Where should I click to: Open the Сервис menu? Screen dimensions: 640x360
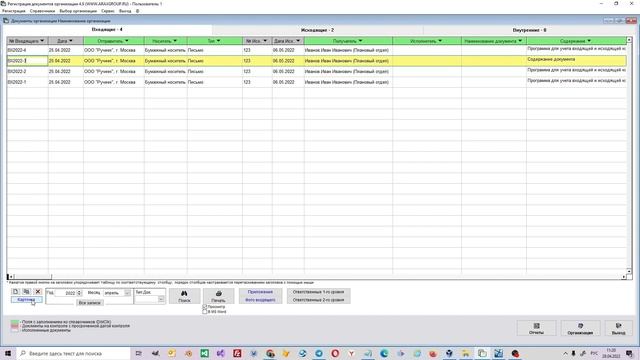pyautogui.click(x=108, y=11)
